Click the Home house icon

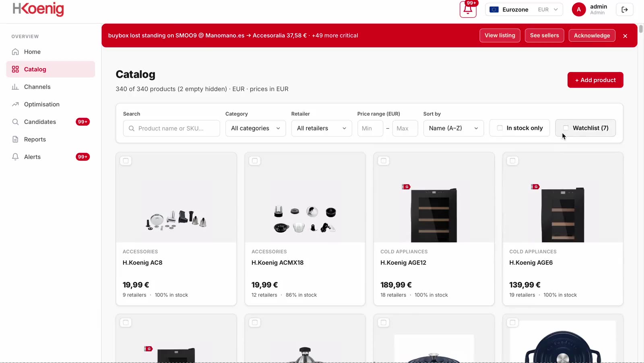coord(15,52)
